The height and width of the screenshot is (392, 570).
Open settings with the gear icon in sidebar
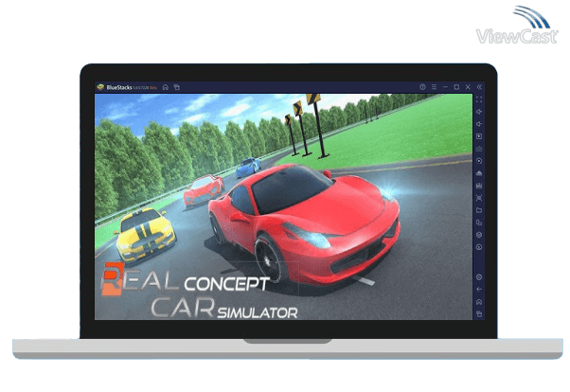click(479, 277)
